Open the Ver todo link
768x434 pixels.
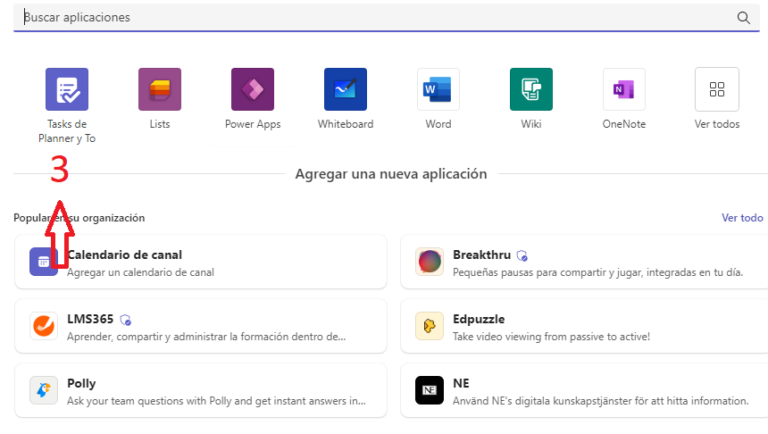click(742, 217)
